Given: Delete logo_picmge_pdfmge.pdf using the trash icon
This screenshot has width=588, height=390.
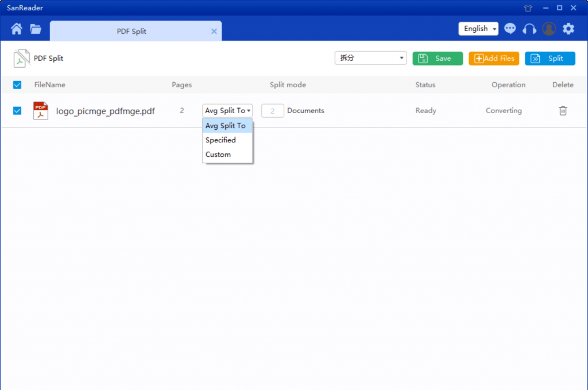Looking at the screenshot, I should click(x=563, y=111).
